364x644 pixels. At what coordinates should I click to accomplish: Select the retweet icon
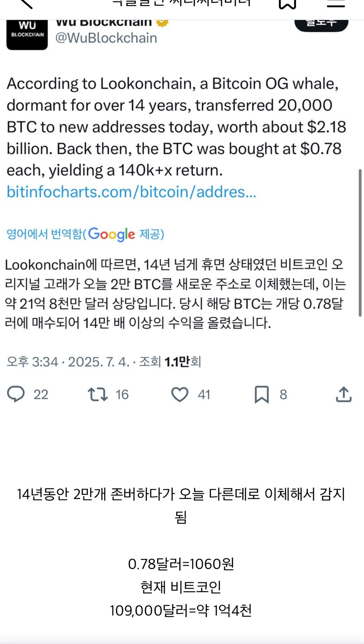pyautogui.click(x=99, y=394)
